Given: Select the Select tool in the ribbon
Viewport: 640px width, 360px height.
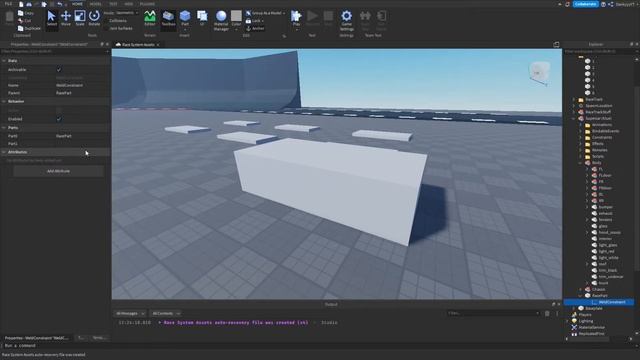Looking at the screenshot, I should pos(51,19).
